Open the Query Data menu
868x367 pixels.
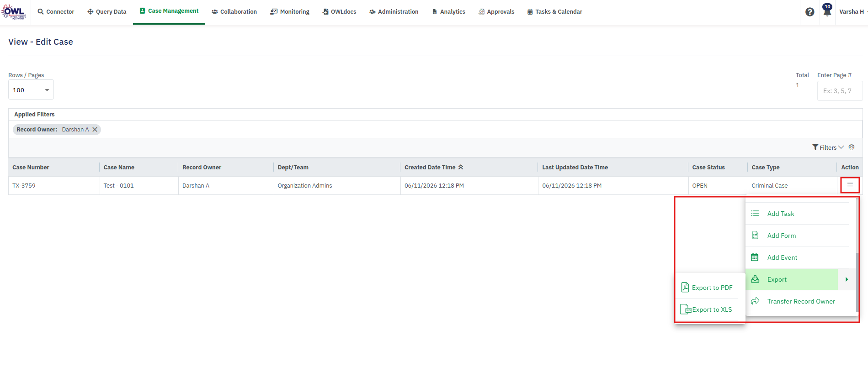tap(107, 12)
